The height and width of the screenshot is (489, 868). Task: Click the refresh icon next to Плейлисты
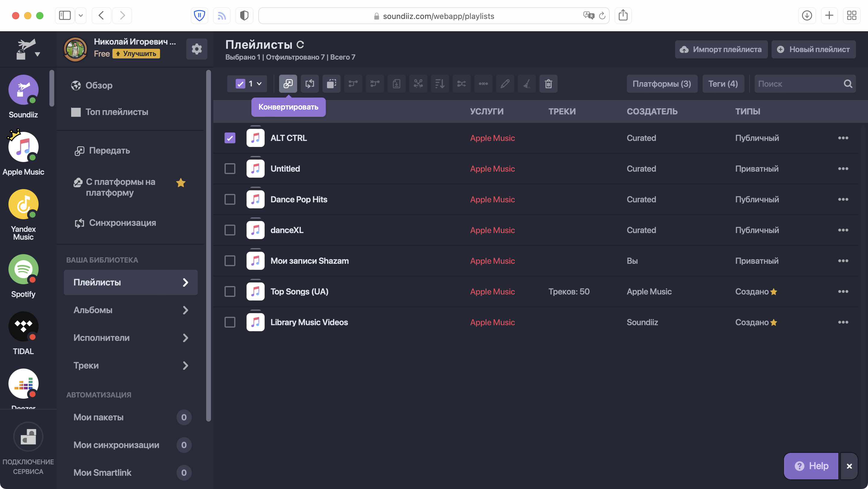[x=300, y=45]
